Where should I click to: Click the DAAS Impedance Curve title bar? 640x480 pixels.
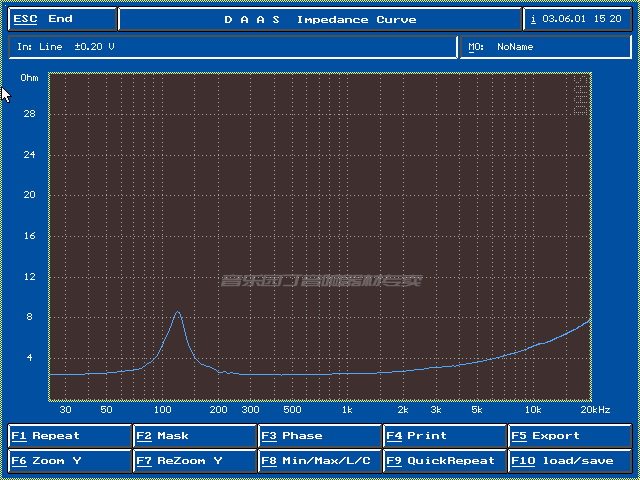[320, 19]
